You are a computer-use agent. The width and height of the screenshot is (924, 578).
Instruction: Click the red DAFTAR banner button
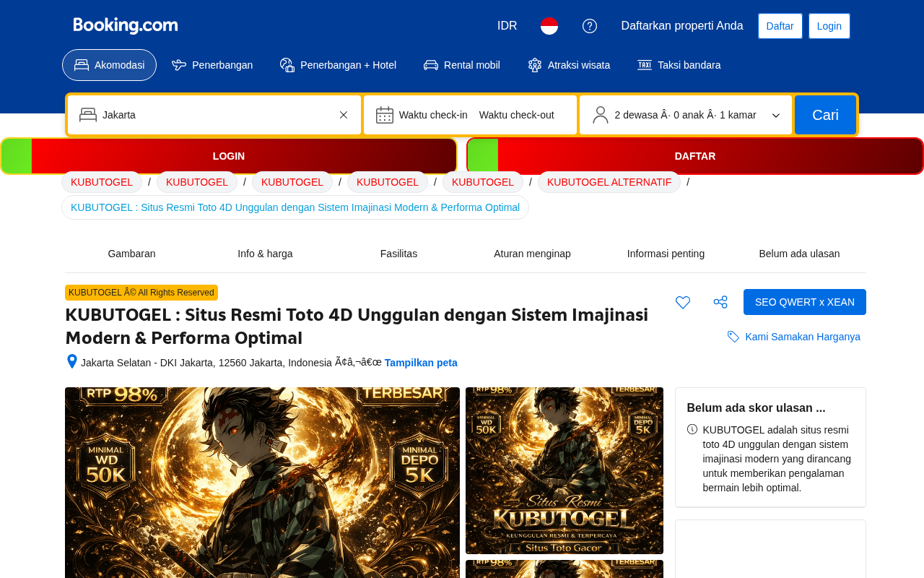tap(695, 156)
